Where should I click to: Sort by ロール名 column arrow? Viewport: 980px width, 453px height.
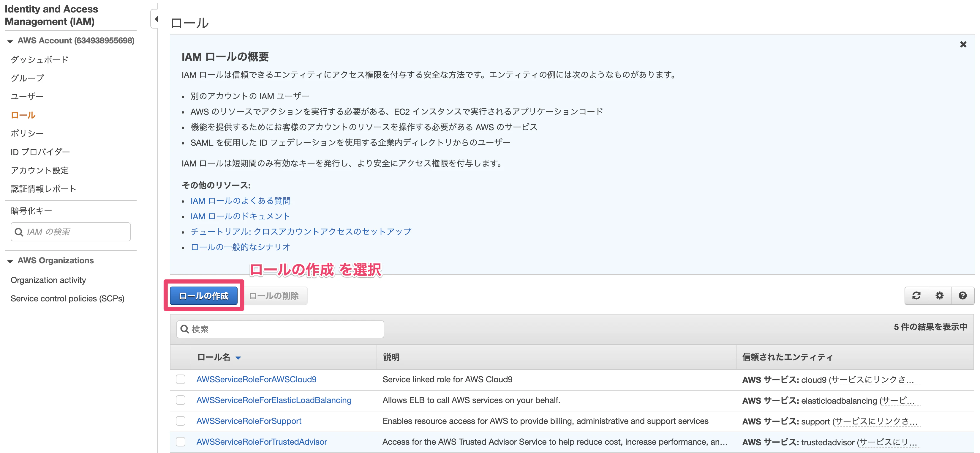tap(238, 358)
